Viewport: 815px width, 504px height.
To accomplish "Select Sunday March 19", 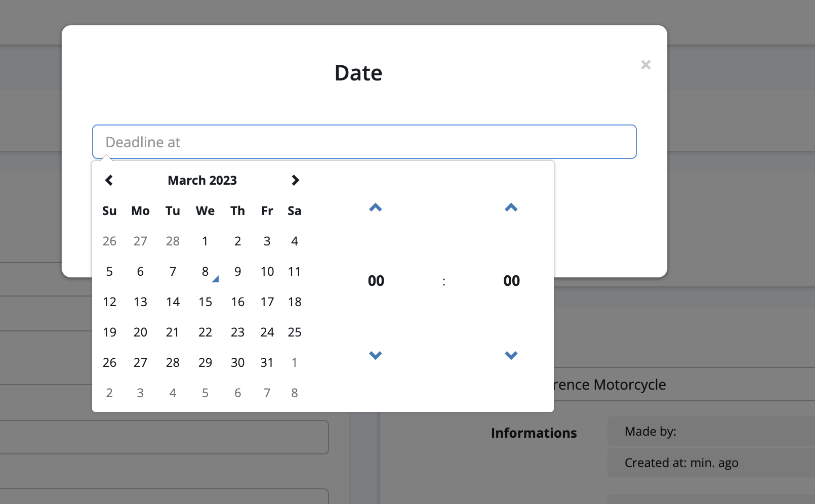I will click(109, 332).
